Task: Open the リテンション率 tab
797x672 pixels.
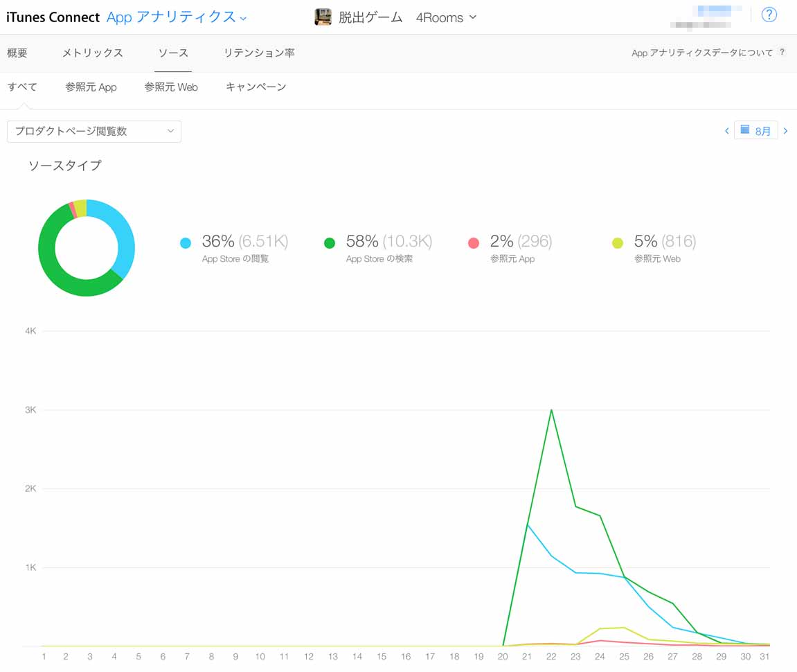Action: 258,53
